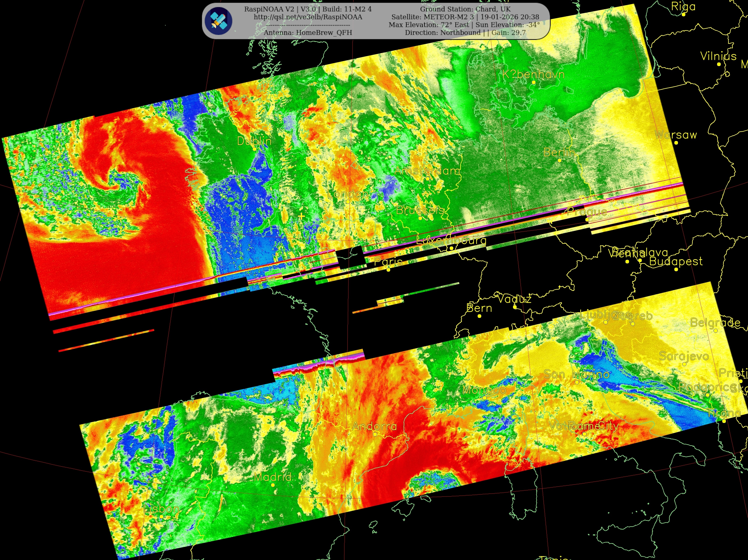The width and height of the screenshot is (748, 560).
Task: Click the yellow ground station cross marker
Action: tap(301, 216)
